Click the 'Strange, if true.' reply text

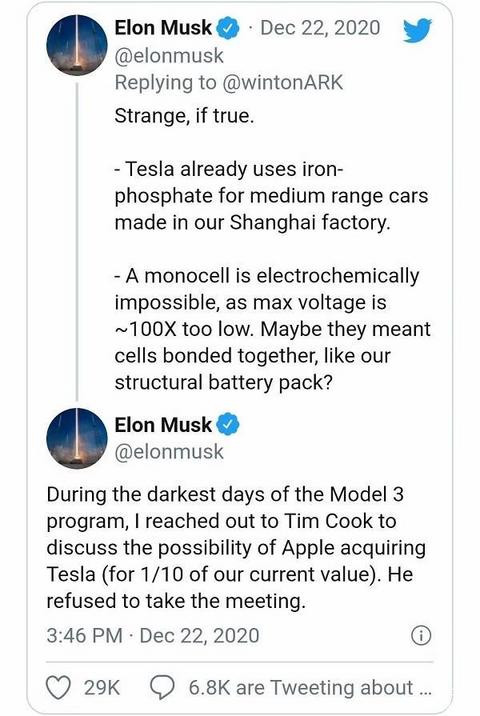184,116
